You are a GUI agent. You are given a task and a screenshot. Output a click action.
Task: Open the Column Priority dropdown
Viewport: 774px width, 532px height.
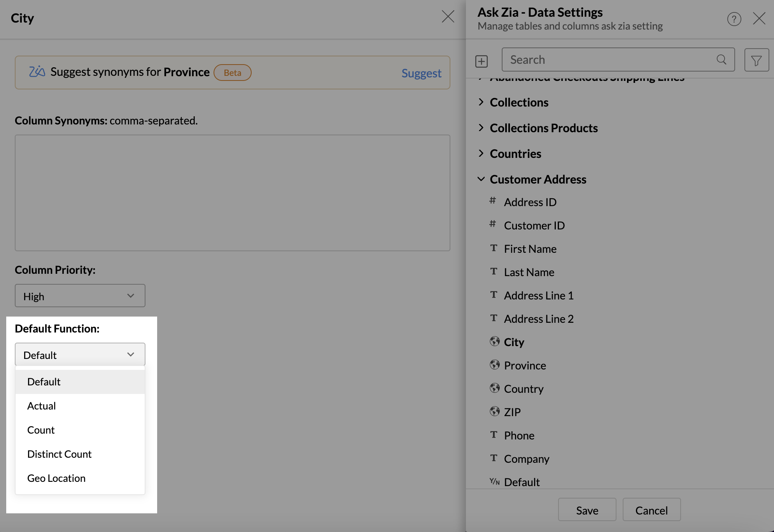(x=80, y=296)
